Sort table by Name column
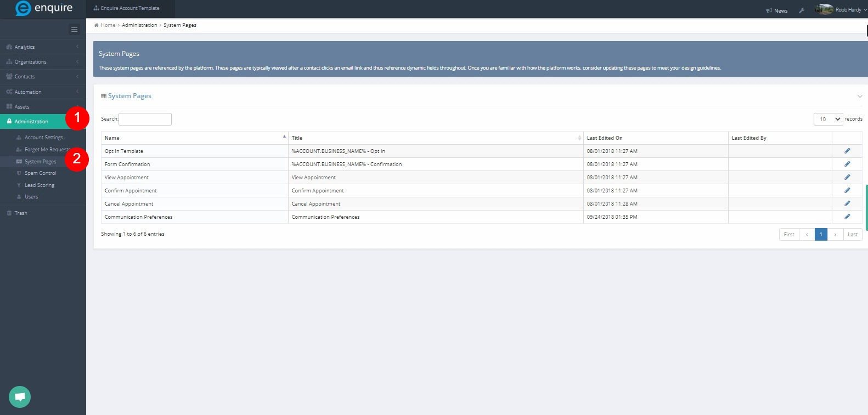This screenshot has height=415, width=868. pyautogui.click(x=195, y=138)
